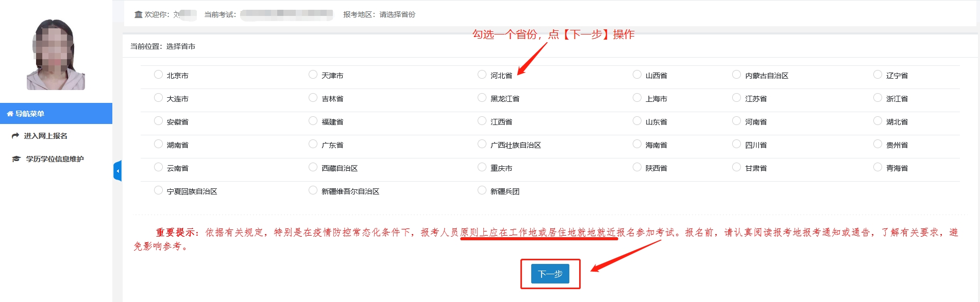Screen dimensions: 980x302
Task: Select the 北京市 radio button
Action: coord(158,75)
